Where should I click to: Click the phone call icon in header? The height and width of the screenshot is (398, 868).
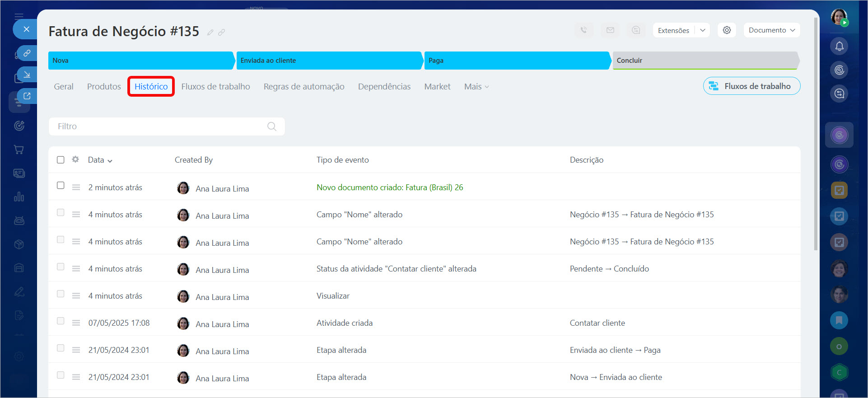click(583, 30)
